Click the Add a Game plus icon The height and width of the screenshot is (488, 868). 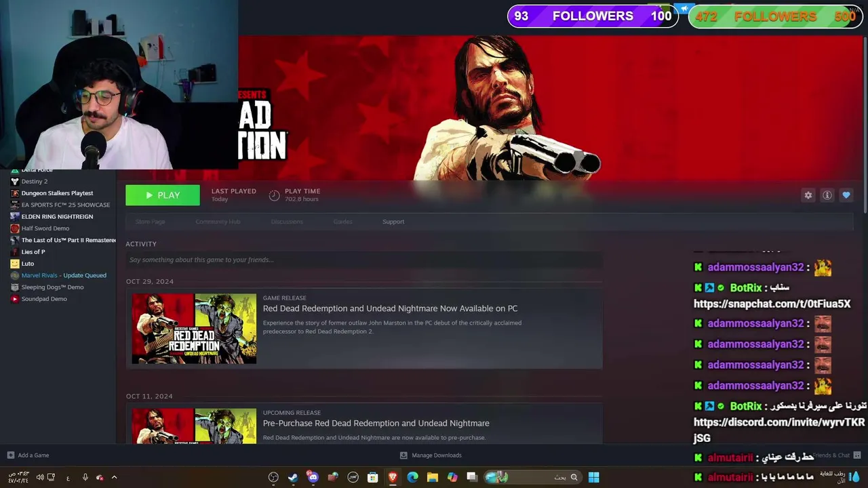coord(10,455)
